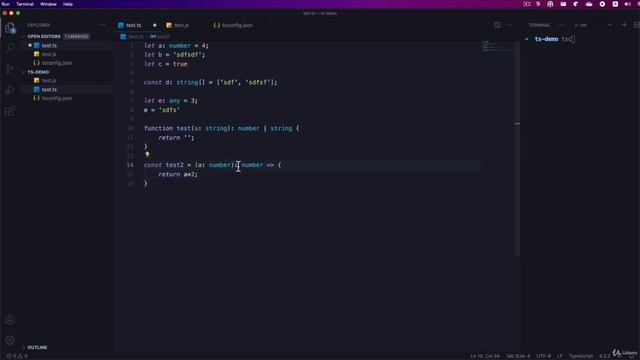This screenshot has width=640, height=360.
Task: Open Explorer panel More Actions ellipsis
Action: pos(103,25)
